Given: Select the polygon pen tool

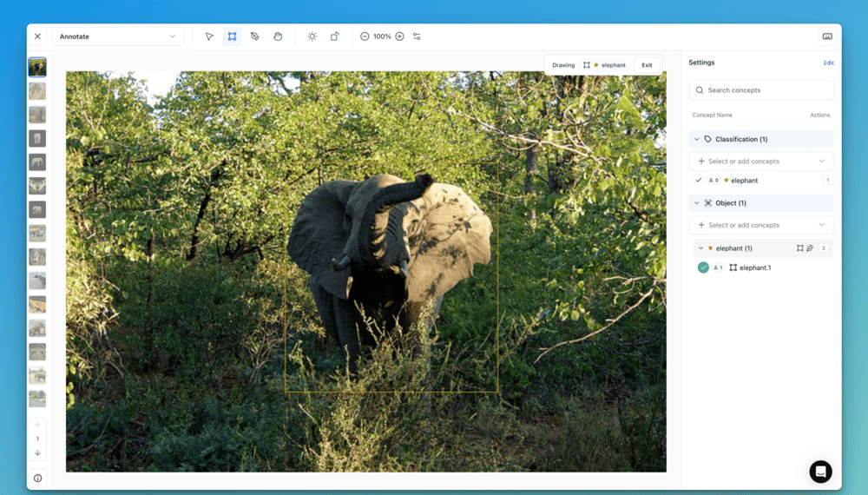Looking at the screenshot, I should tap(255, 36).
